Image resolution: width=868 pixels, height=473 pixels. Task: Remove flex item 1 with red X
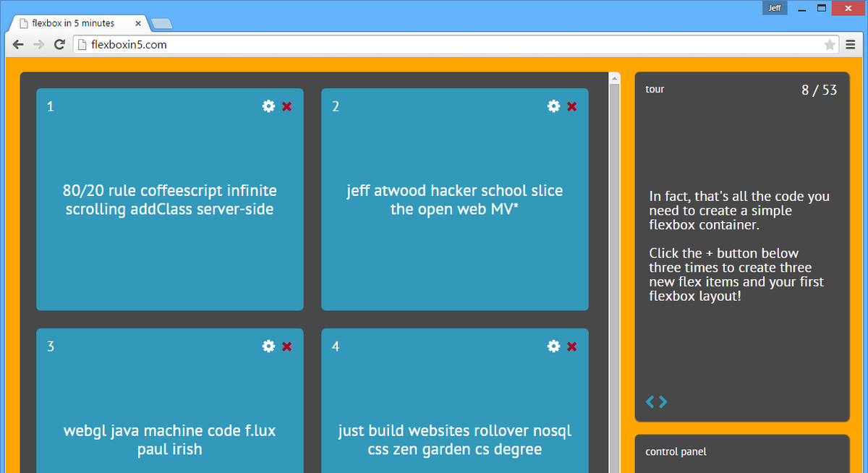[x=287, y=106]
